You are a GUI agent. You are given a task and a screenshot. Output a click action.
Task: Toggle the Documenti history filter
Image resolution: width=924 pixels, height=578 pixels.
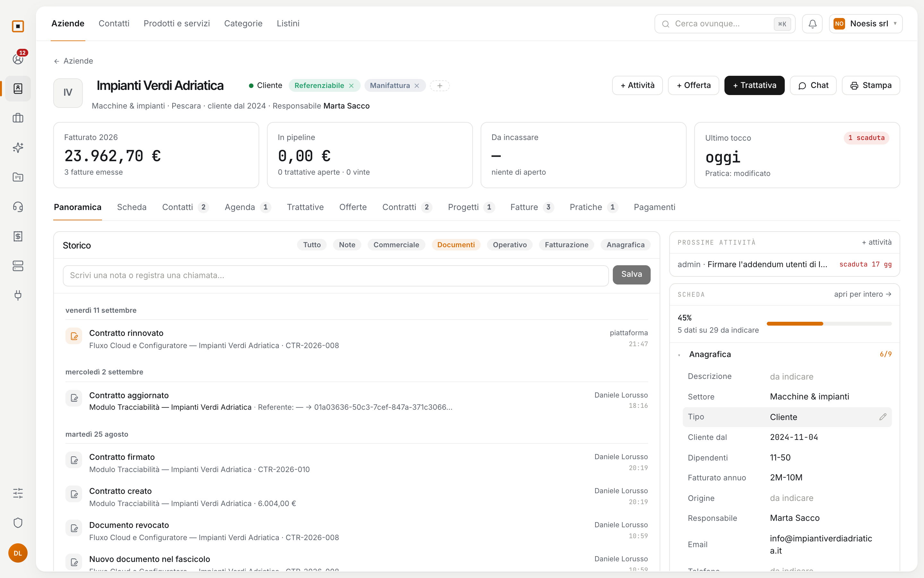(456, 245)
